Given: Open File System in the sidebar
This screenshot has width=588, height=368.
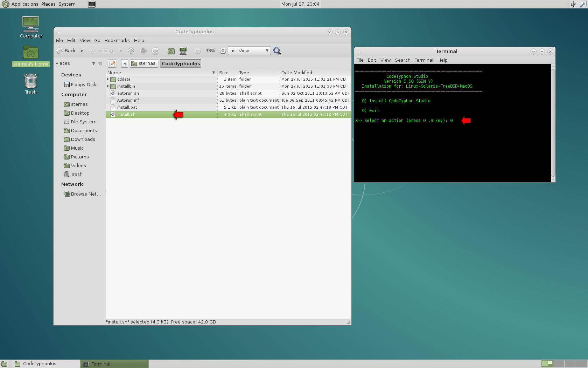Looking at the screenshot, I should pyautogui.click(x=80, y=122).
